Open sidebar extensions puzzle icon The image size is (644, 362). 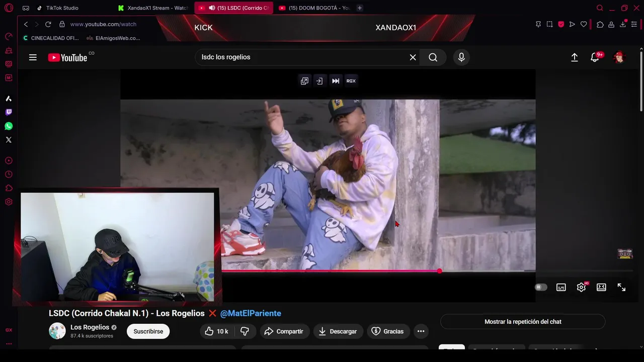click(x=9, y=188)
